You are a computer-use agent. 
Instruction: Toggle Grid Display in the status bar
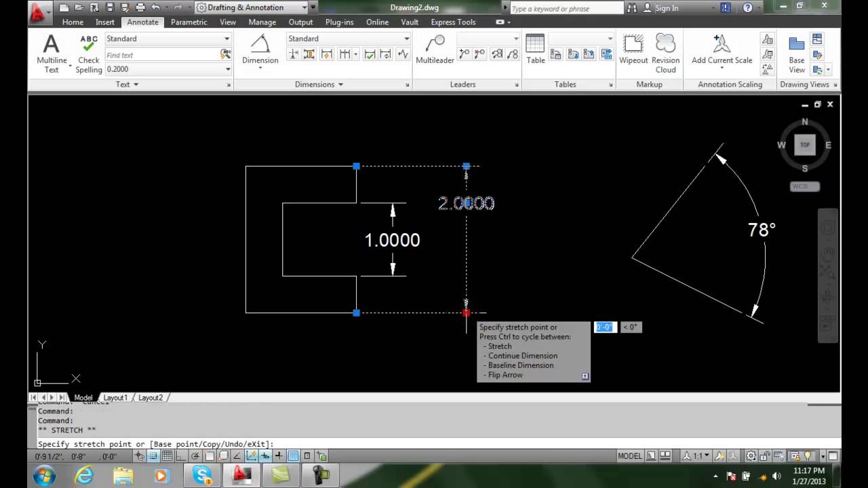tap(167, 456)
